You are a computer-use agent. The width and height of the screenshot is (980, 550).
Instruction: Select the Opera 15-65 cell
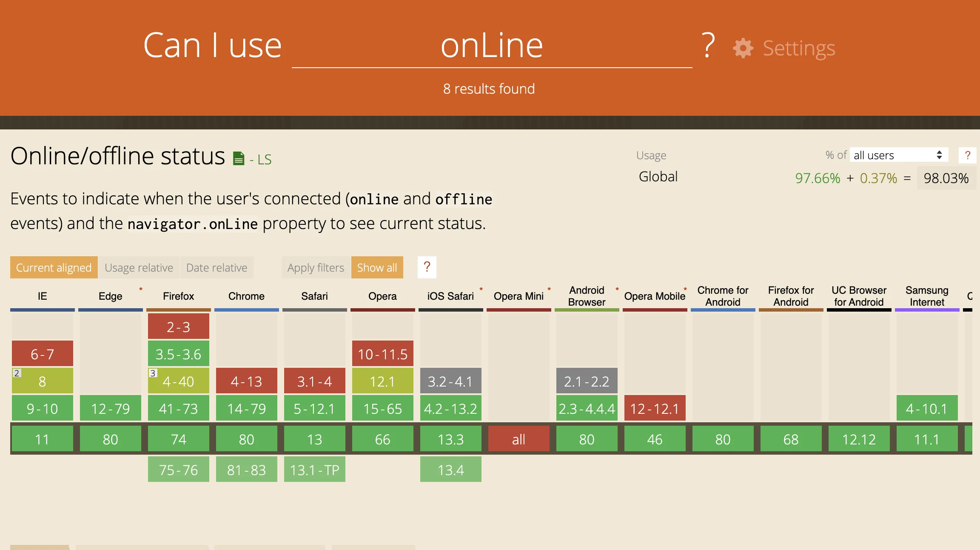click(x=383, y=408)
